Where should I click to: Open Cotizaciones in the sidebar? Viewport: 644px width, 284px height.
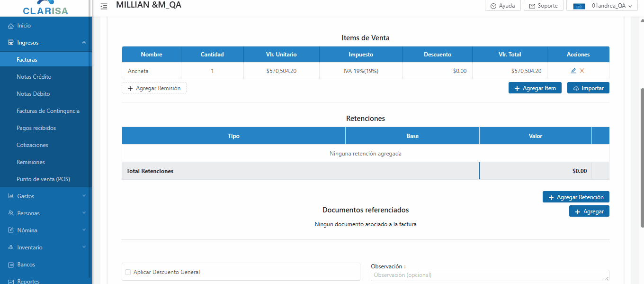click(32, 145)
